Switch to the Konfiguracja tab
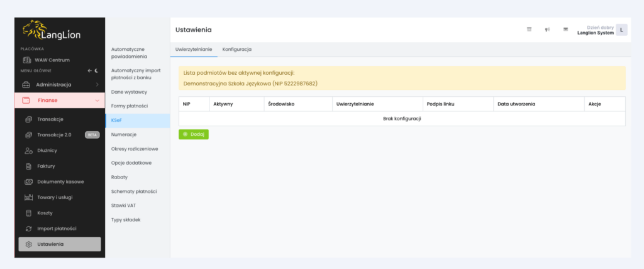The image size is (644, 269). coord(237,49)
